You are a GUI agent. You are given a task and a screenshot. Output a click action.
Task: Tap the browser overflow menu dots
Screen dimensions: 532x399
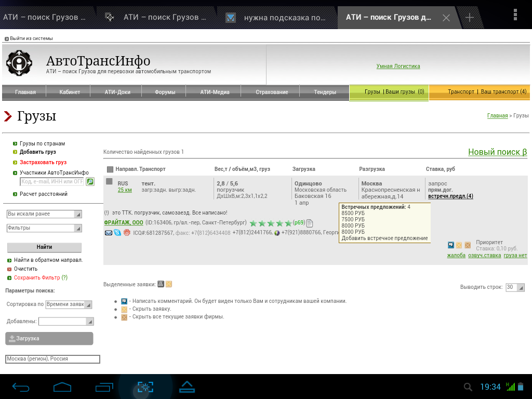[515, 15]
